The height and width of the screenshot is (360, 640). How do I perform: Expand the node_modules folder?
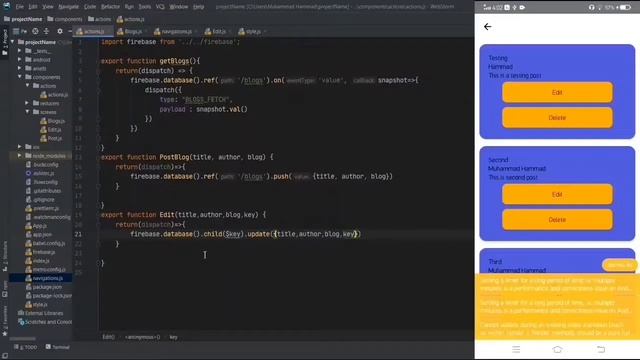pyautogui.click(x=20, y=156)
